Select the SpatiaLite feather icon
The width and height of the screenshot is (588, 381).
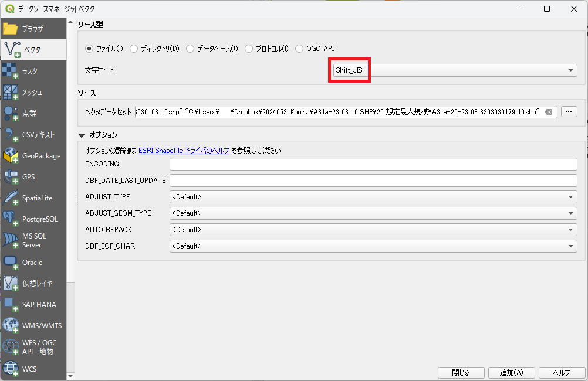point(11,198)
